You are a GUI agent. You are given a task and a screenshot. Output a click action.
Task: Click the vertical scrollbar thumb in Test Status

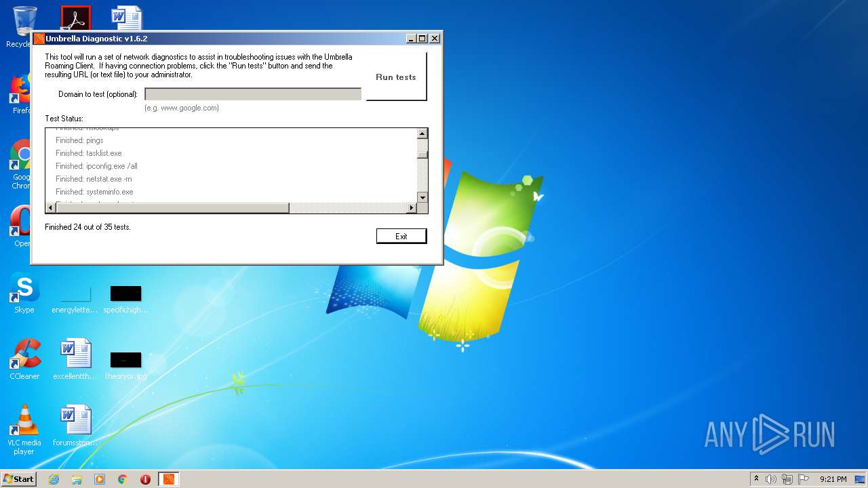[x=422, y=154]
